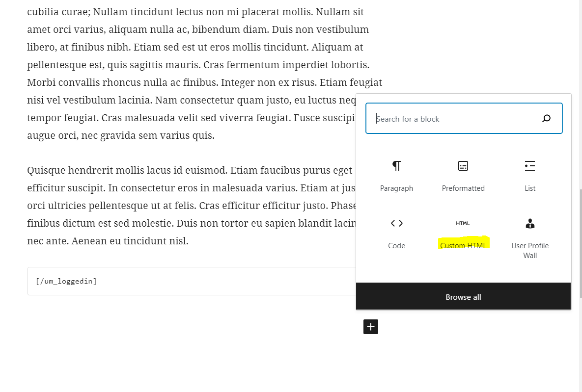Screen dimensions: 582x392
Task: Insert a List block via its icon
Action: click(x=529, y=166)
